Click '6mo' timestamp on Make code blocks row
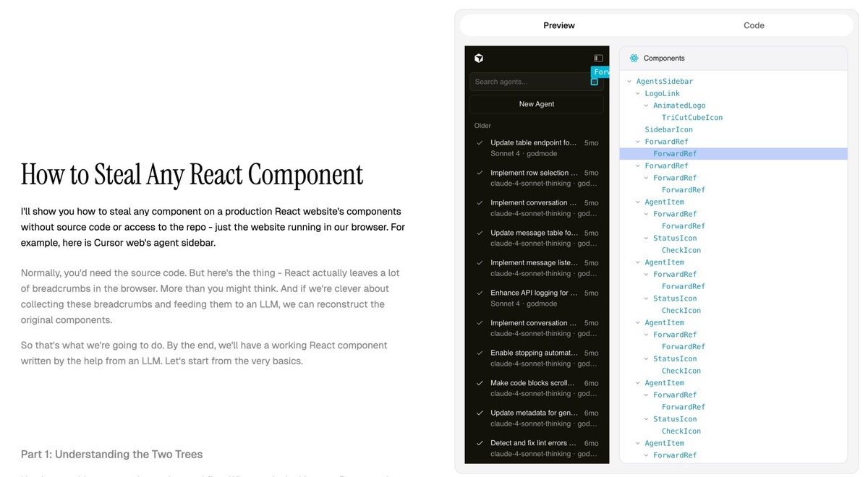The height and width of the screenshot is (477, 868). (592, 383)
